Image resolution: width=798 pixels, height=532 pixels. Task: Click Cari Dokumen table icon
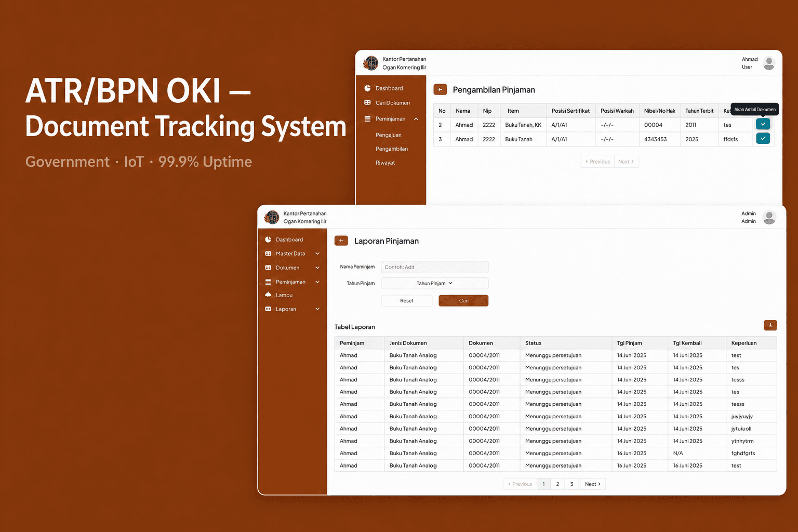pos(367,103)
